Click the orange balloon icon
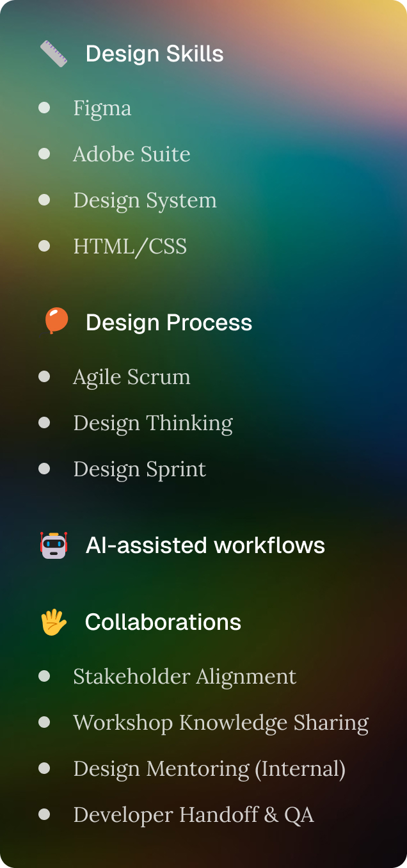 coord(56,321)
